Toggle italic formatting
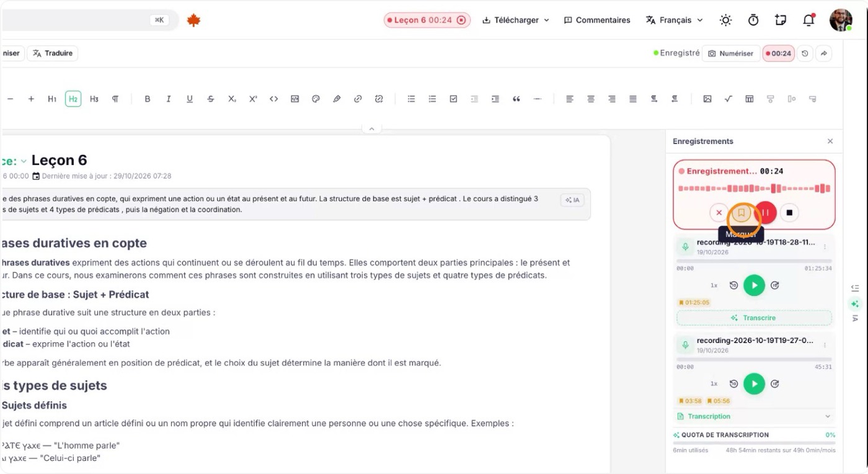 169,99
